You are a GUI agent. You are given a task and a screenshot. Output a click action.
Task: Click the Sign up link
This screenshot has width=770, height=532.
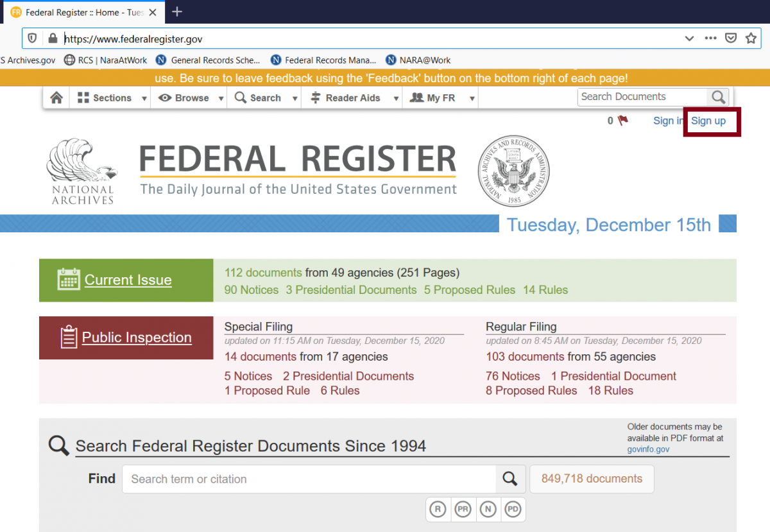pos(709,121)
